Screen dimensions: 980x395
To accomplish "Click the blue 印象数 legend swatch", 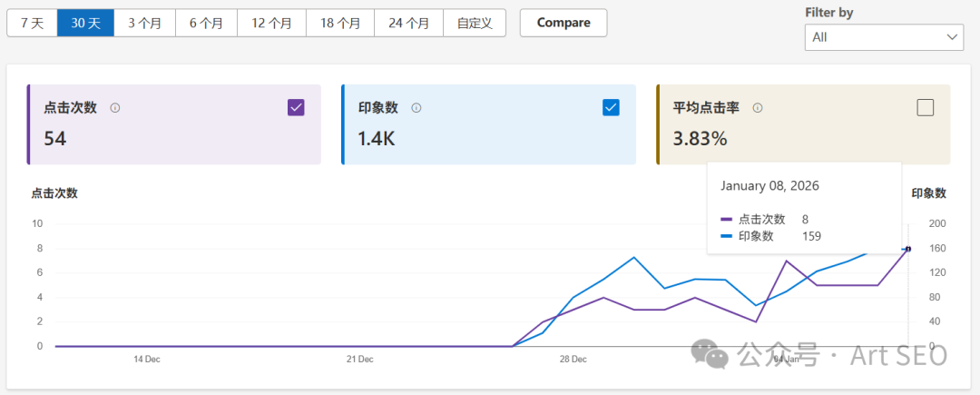I will [726, 236].
